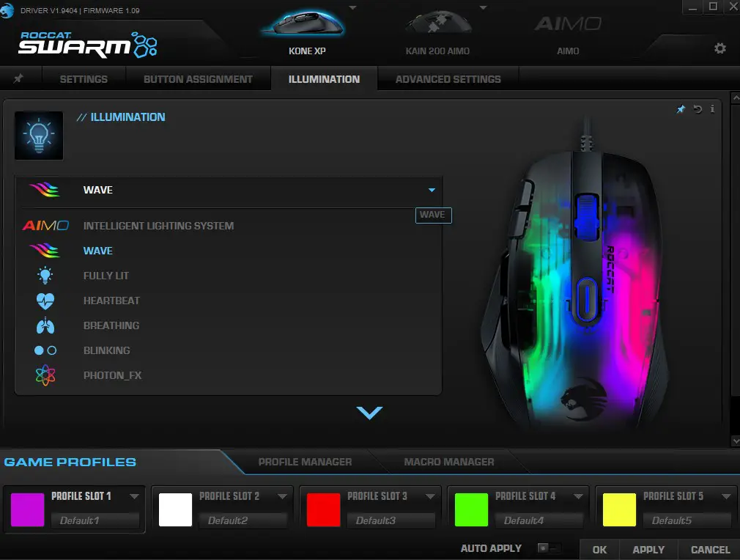Click the white Profile Slot 2 color swatch
Image resolution: width=740 pixels, height=560 pixels.
coord(176,509)
